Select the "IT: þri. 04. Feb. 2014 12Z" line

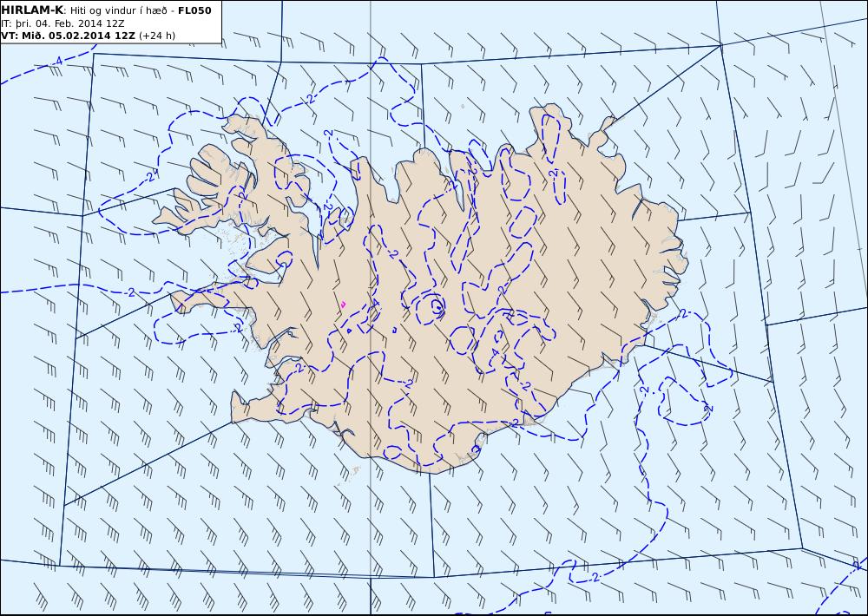[x=62, y=23]
